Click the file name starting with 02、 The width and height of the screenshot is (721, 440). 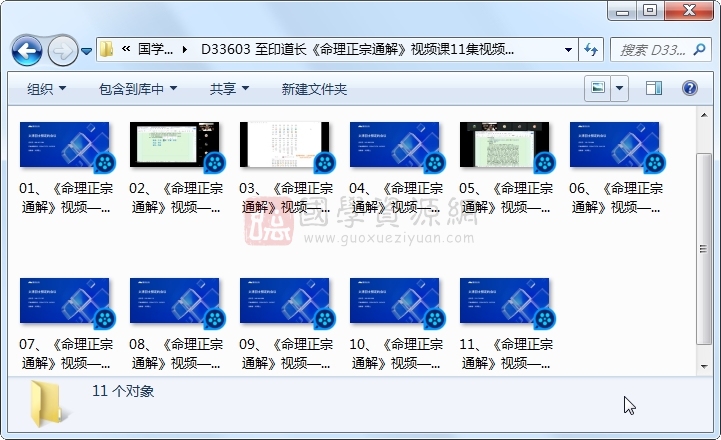176,198
